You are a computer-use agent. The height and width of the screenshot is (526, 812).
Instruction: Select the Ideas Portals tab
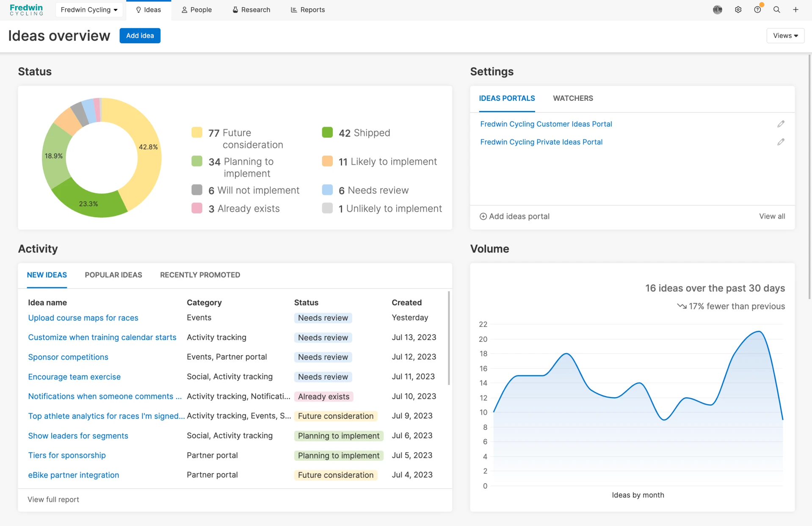coord(507,98)
